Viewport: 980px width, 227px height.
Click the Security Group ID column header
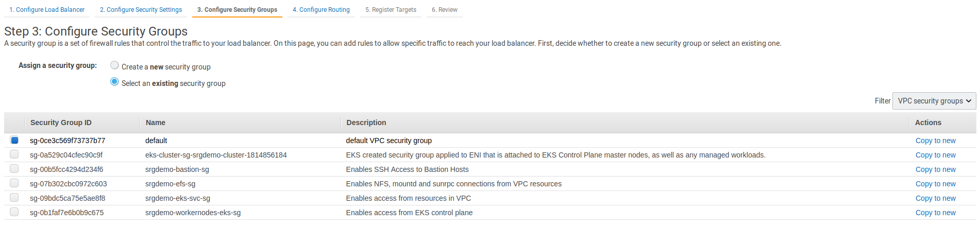[x=61, y=123]
